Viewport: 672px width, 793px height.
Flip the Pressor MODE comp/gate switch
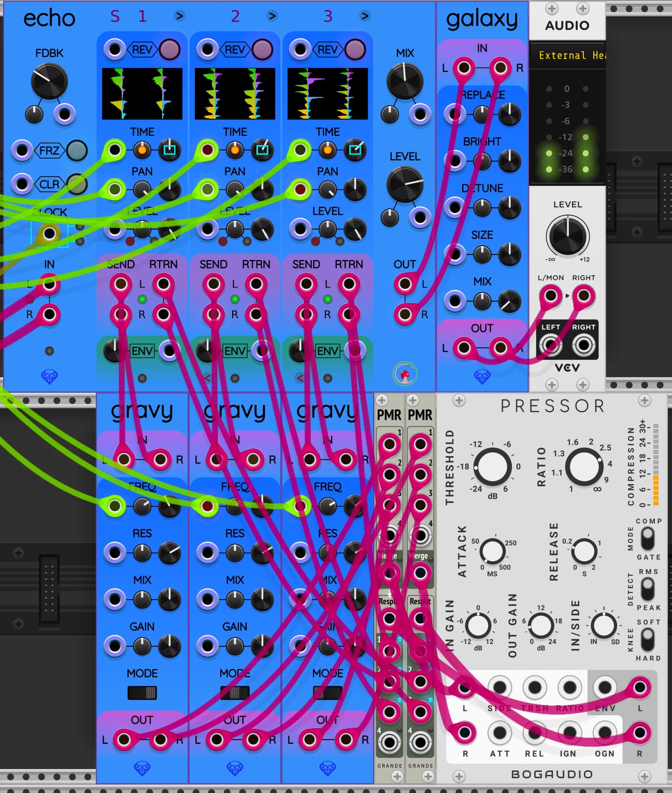[647, 539]
